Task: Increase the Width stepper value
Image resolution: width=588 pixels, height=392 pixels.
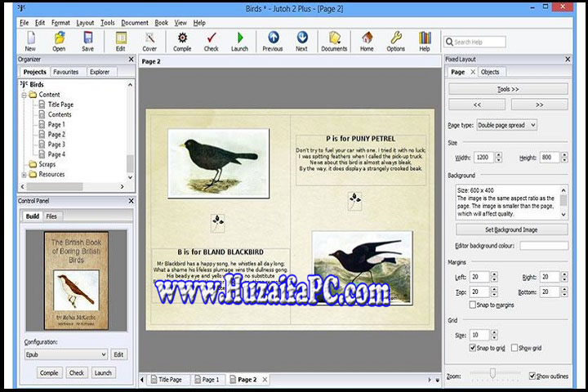Action: click(x=498, y=154)
